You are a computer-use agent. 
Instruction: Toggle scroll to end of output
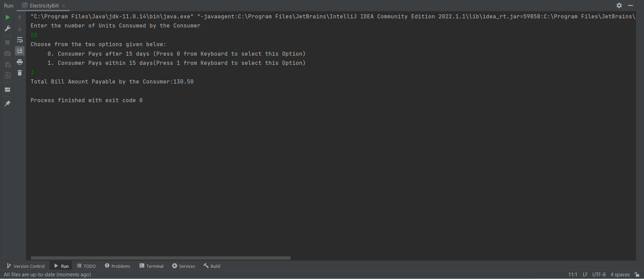[20, 51]
